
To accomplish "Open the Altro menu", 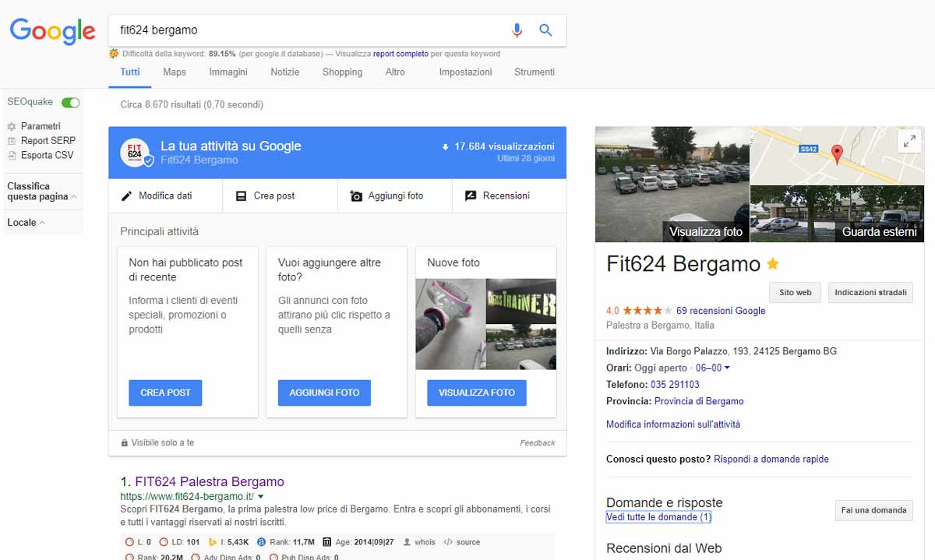I will click(395, 72).
